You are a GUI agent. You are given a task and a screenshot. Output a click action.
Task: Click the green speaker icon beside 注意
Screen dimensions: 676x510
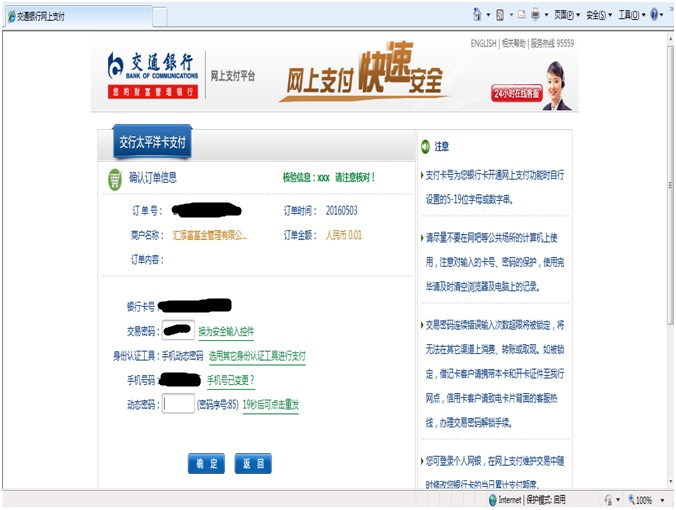pos(424,146)
